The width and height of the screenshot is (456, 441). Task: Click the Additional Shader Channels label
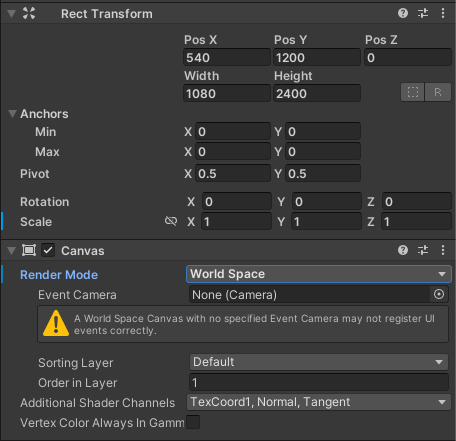tap(98, 403)
